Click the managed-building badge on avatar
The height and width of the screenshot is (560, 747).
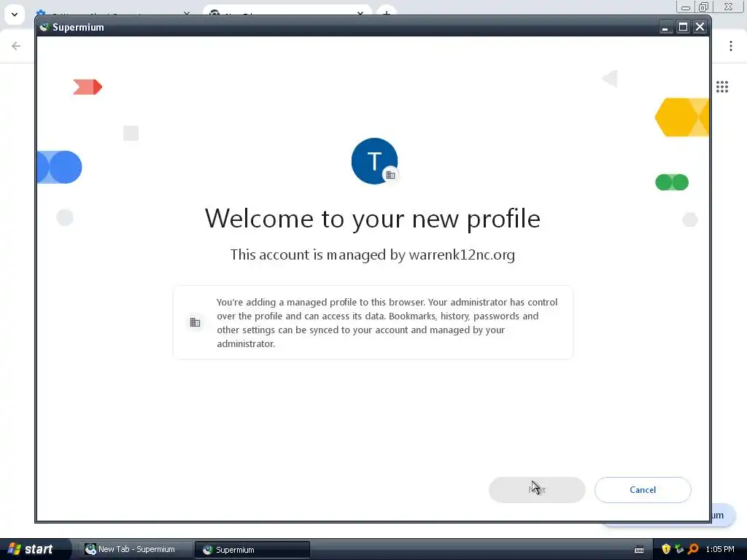391,175
